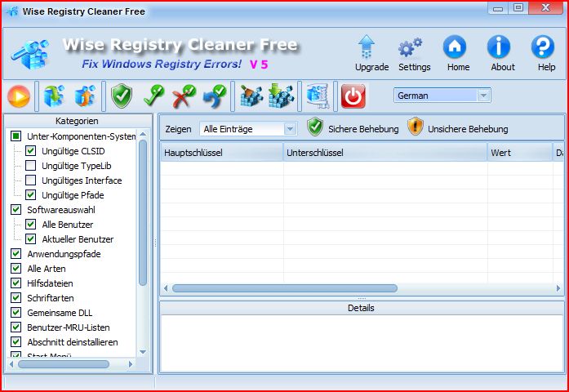Toggle Anwendungspfade checkbox
This screenshot has height=392, width=569.
[x=16, y=254]
